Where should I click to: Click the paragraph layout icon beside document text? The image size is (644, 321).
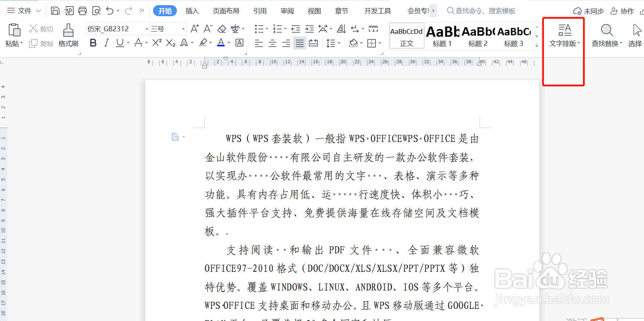[x=175, y=137]
